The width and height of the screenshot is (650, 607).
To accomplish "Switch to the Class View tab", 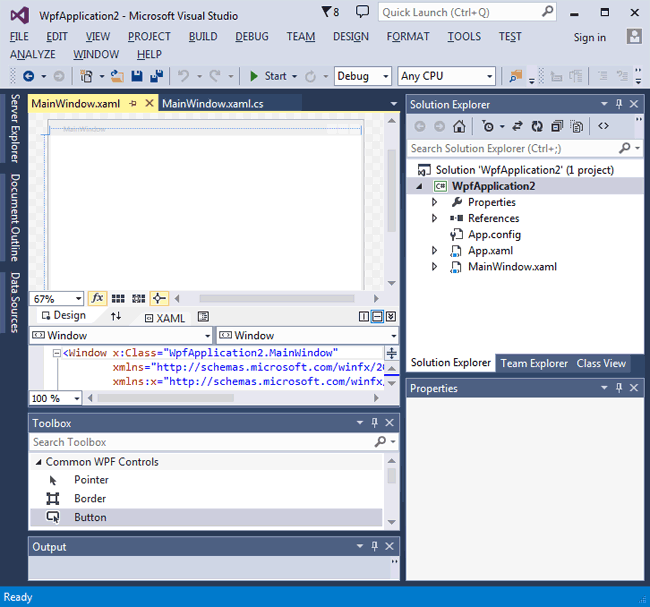I will (x=601, y=363).
